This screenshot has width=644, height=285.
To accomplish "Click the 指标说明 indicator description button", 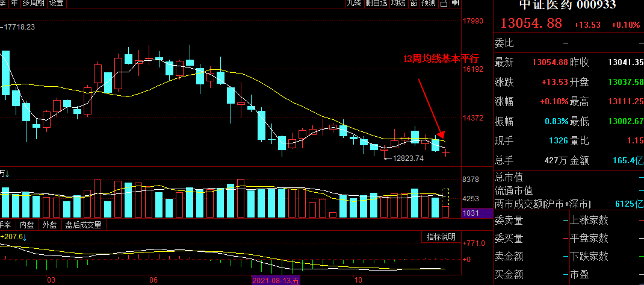I will [x=441, y=237].
